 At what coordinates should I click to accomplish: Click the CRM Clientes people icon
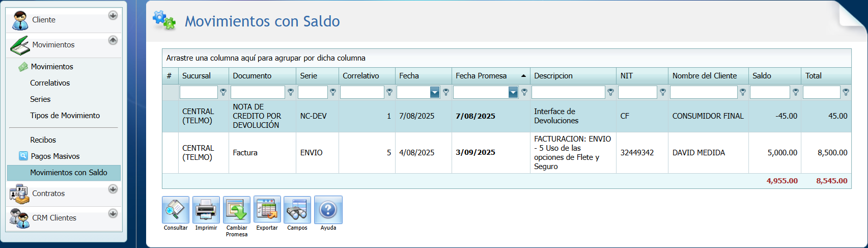[20, 218]
